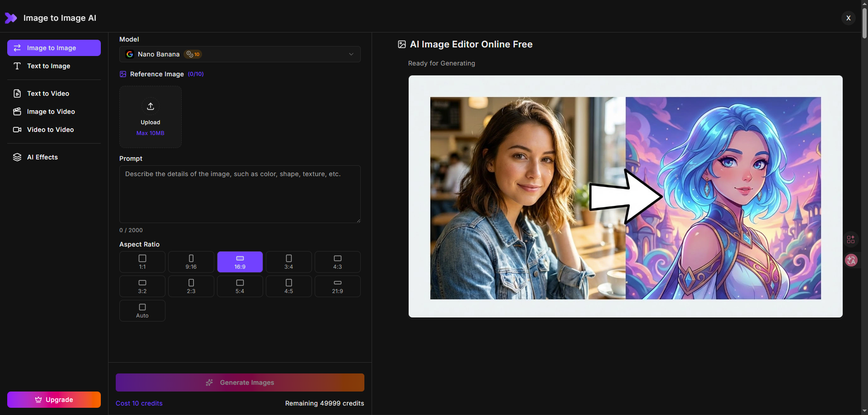
Task: Open the Nano Banana model dropdown
Action: 240,54
